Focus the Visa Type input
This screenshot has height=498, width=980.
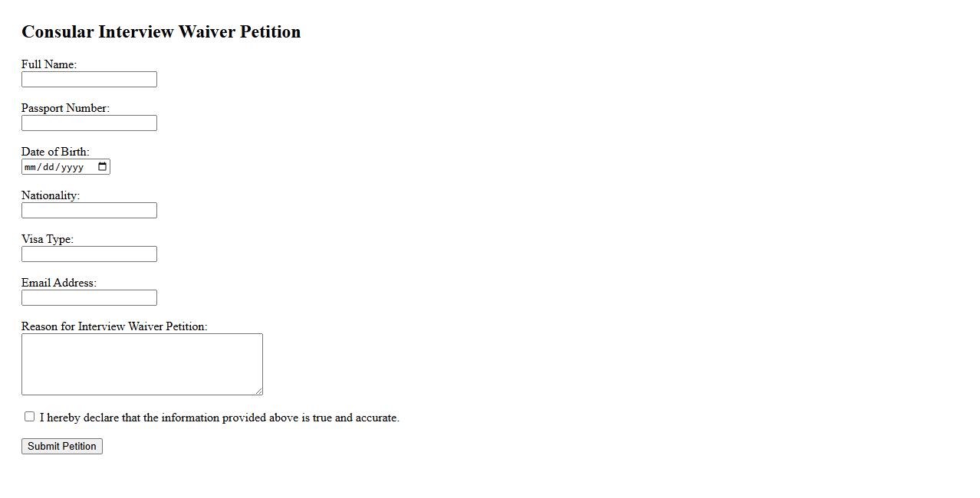coord(89,254)
